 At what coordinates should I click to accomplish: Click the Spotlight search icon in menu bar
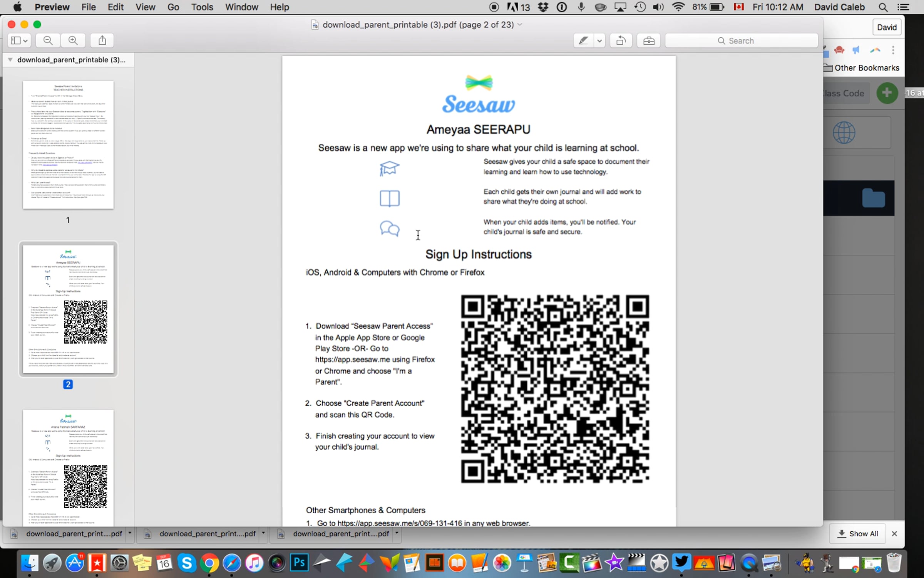[x=883, y=7]
